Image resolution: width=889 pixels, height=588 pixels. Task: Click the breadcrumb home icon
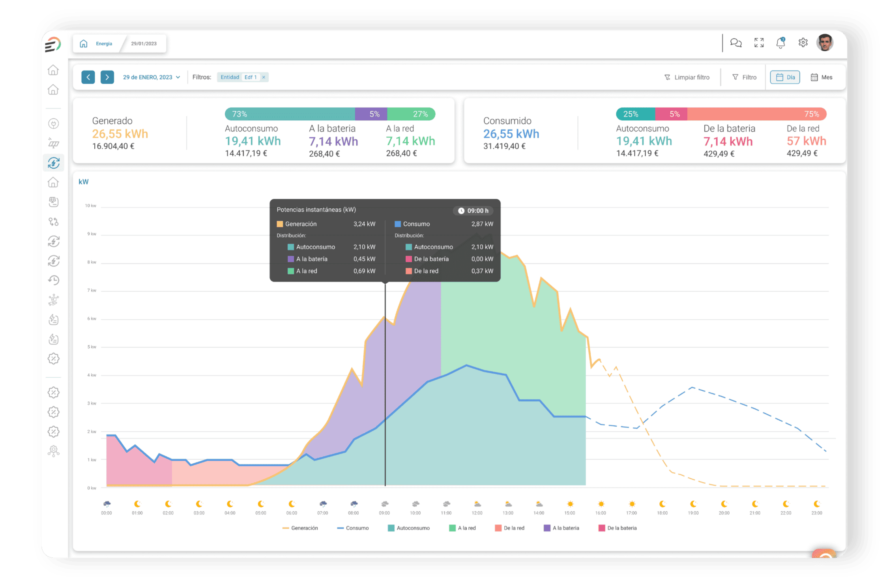(x=83, y=43)
